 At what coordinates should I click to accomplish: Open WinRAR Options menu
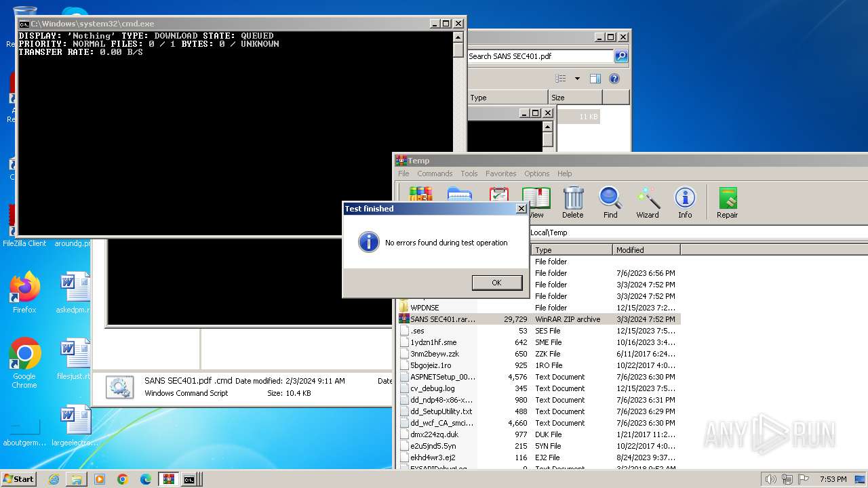536,174
